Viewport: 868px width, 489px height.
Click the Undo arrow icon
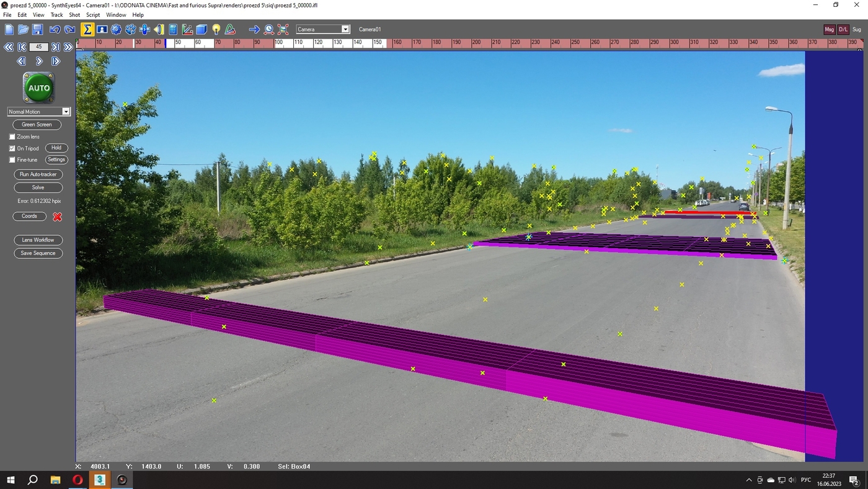point(55,29)
